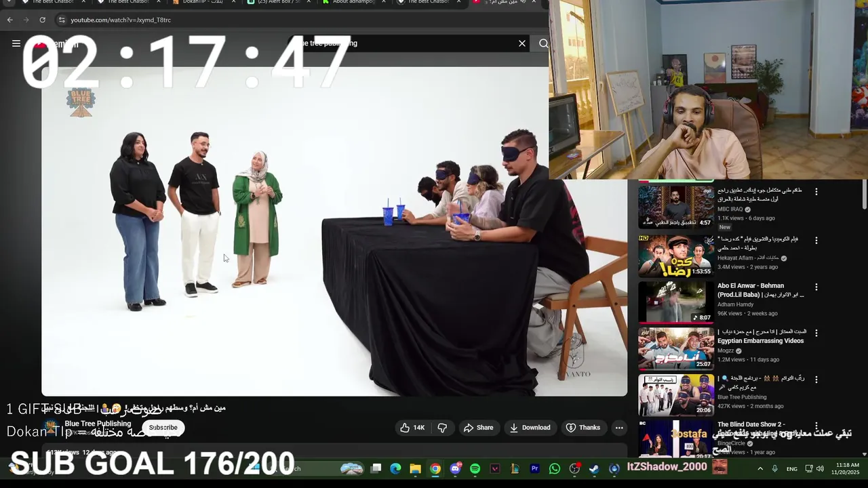Go back with the browser back arrow
The image size is (868, 488).
pyautogui.click(x=10, y=20)
